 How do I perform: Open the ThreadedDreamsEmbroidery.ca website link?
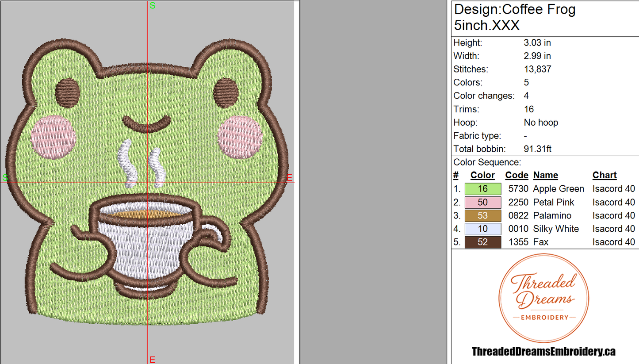pos(543,352)
